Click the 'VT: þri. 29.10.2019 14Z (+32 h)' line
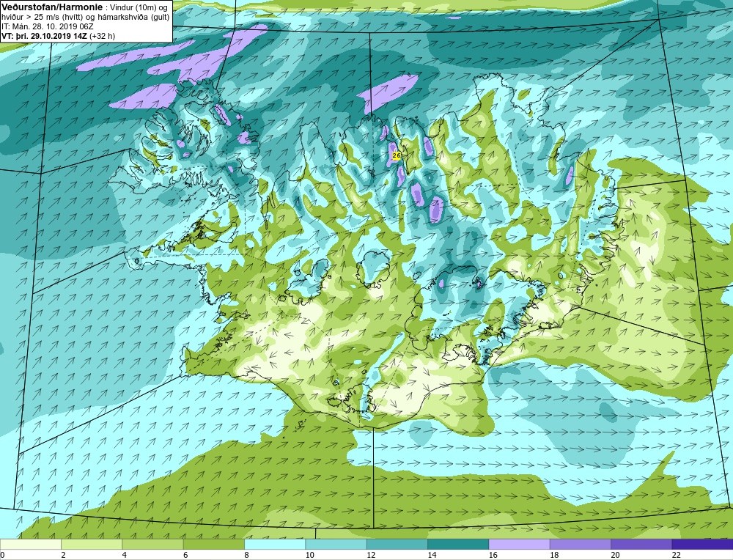Screen dimensions: 733x560 click(58, 35)
